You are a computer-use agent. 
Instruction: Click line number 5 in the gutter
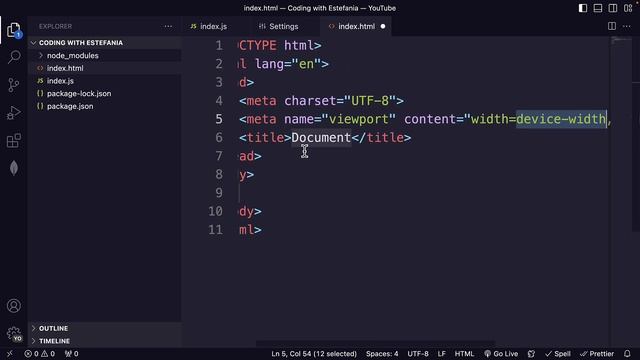(219, 119)
